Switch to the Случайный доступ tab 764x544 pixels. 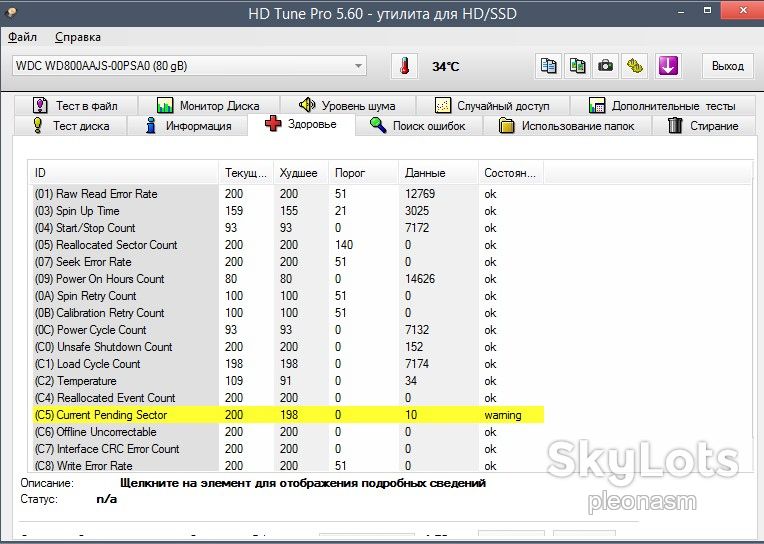click(x=492, y=105)
